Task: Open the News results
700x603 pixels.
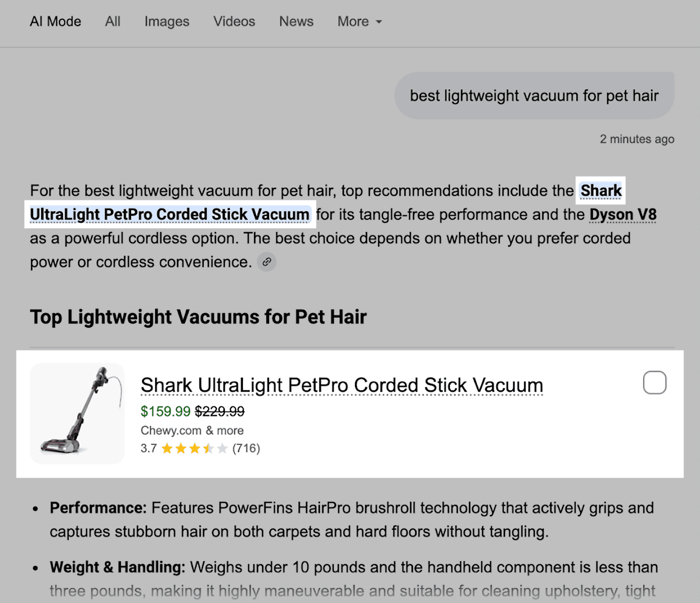Action: point(296,22)
